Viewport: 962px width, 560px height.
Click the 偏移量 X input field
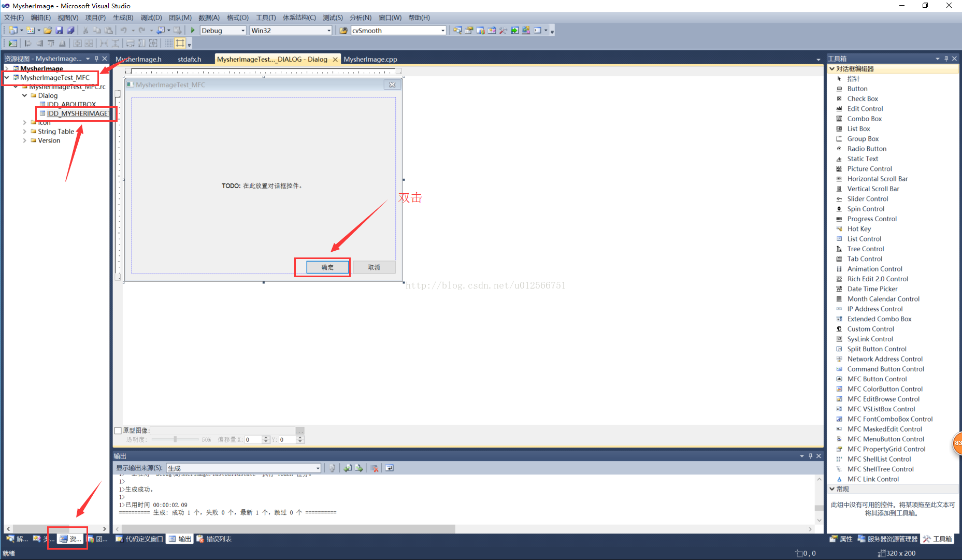[x=253, y=440]
